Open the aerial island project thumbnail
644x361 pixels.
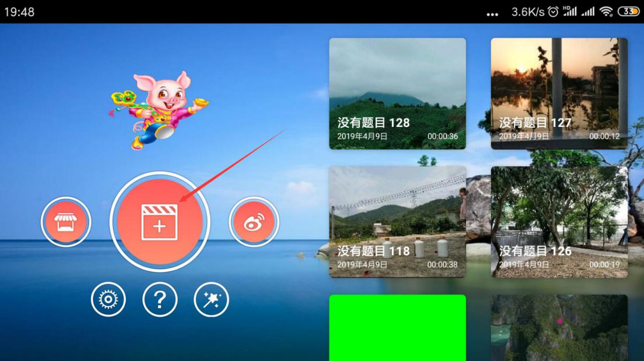(x=559, y=328)
